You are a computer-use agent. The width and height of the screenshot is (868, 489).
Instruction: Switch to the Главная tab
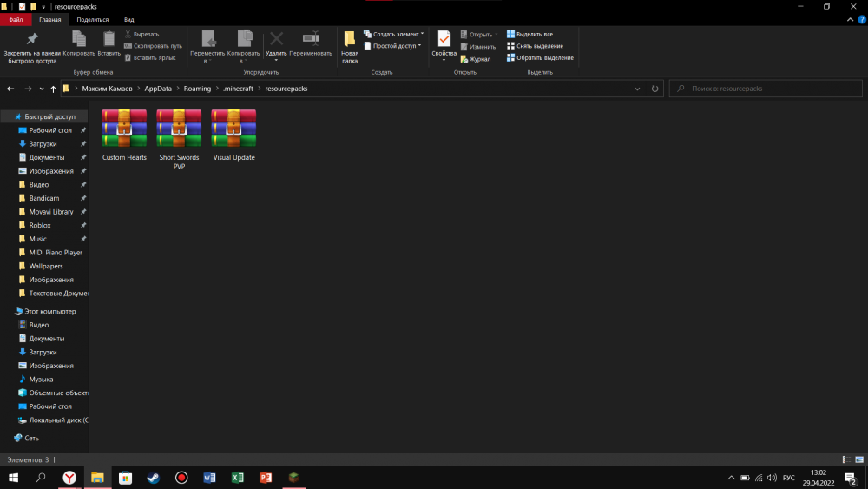pyautogui.click(x=49, y=19)
